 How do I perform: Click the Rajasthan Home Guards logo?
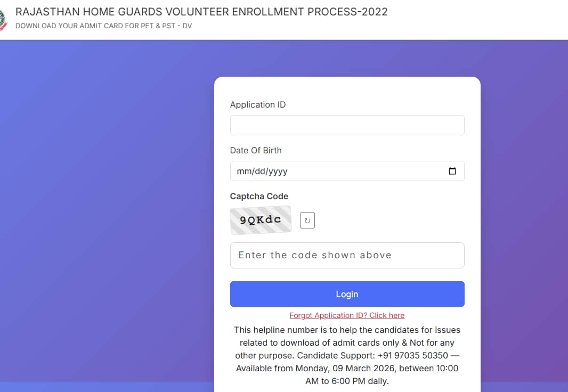[x=3, y=20]
